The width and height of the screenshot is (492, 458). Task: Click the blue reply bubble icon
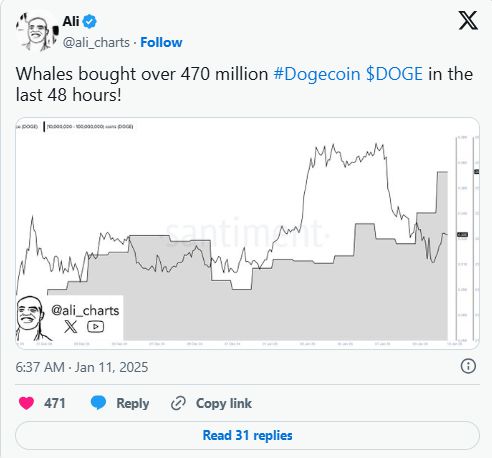click(98, 403)
